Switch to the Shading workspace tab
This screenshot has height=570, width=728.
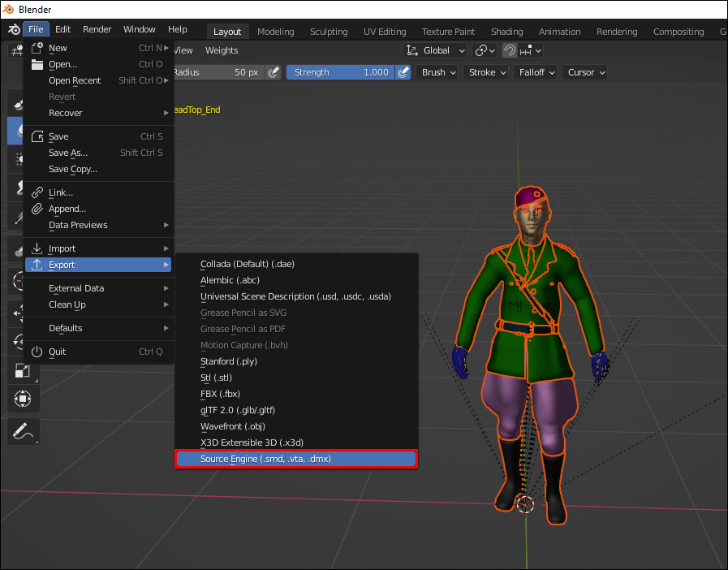(506, 32)
